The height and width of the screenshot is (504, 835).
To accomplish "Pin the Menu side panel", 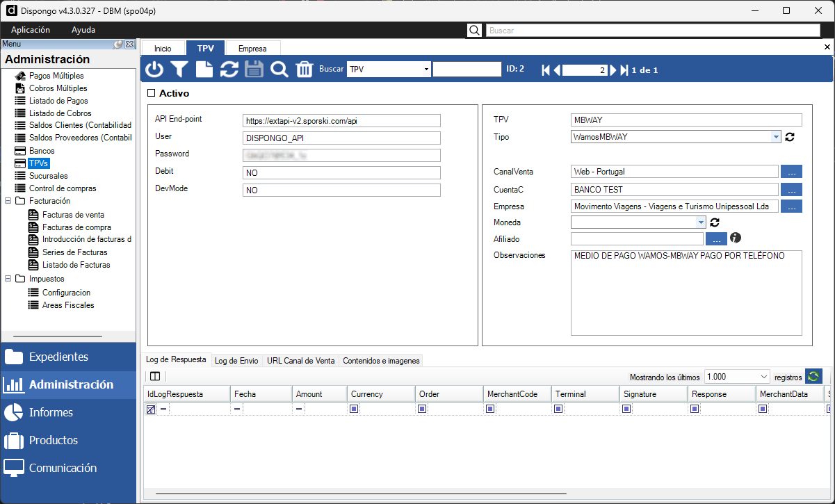I will click(118, 44).
